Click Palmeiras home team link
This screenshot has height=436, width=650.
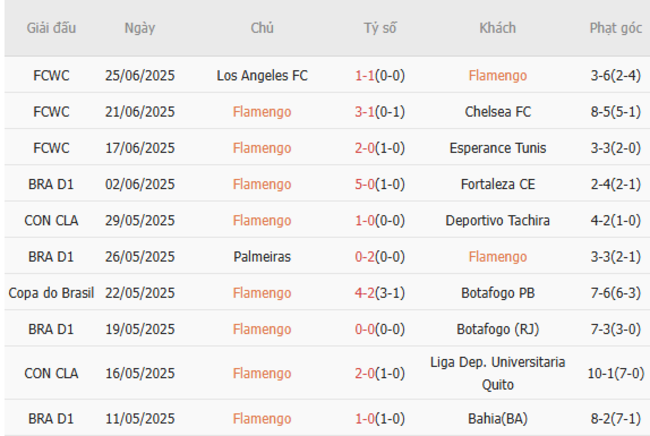(x=262, y=256)
